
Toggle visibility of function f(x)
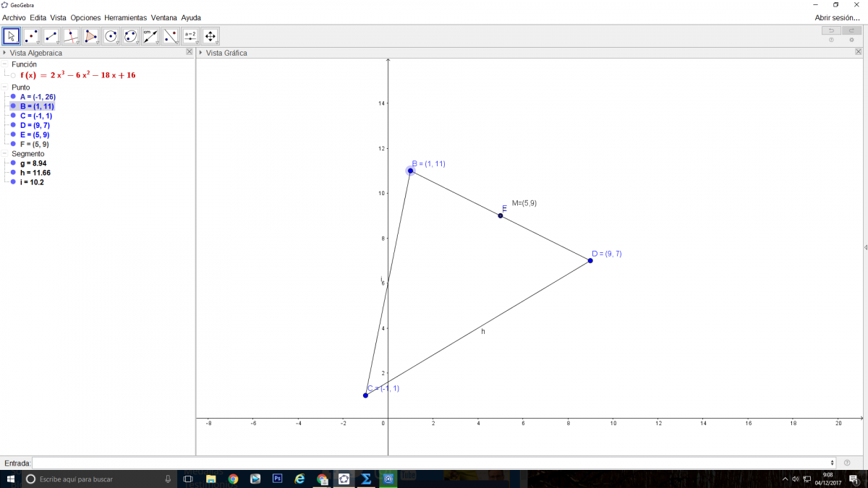tap(13, 75)
